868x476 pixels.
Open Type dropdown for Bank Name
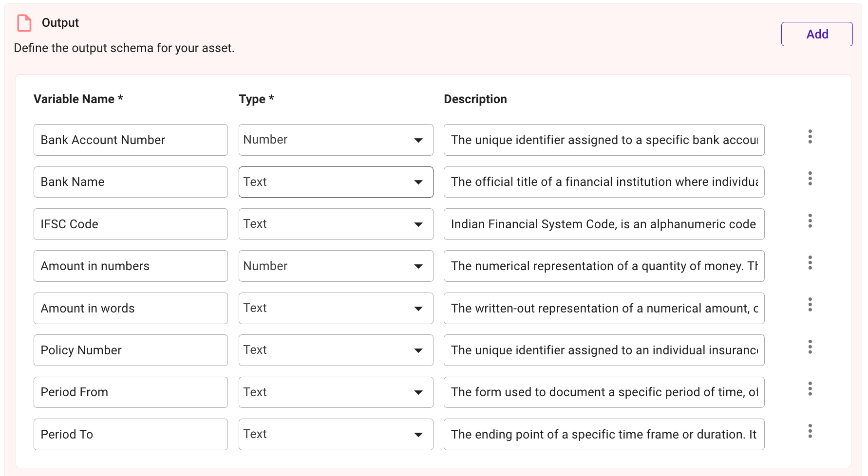click(x=336, y=182)
